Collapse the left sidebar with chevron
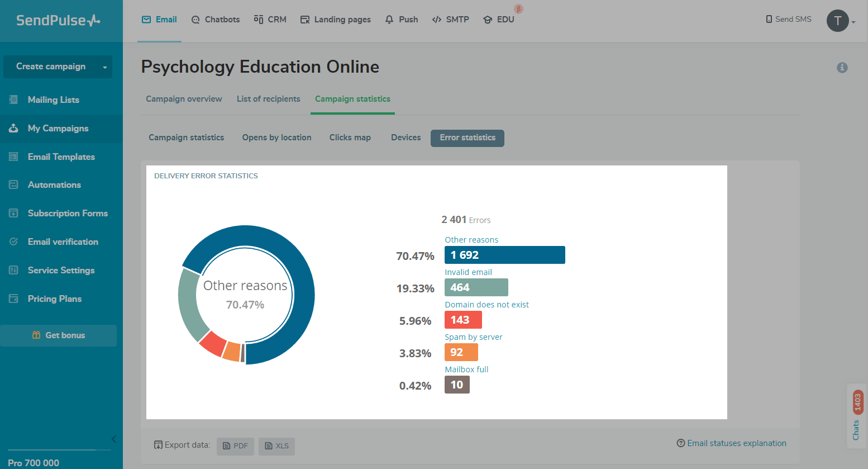868x469 pixels. [x=114, y=439]
